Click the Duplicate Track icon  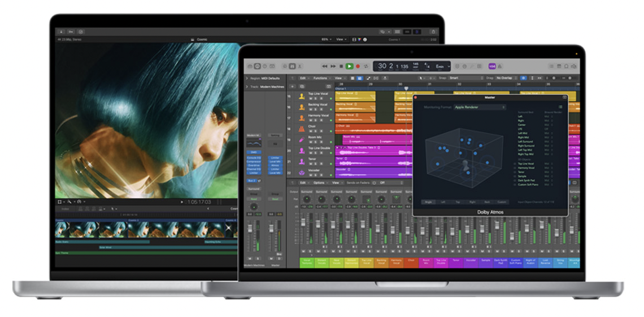point(302,86)
